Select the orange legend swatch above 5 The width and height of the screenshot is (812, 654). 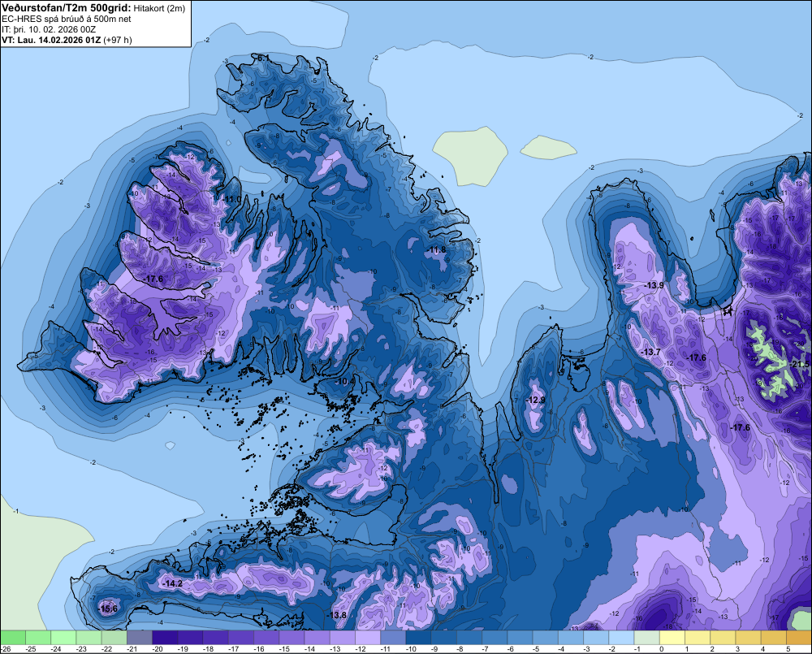coord(799,638)
